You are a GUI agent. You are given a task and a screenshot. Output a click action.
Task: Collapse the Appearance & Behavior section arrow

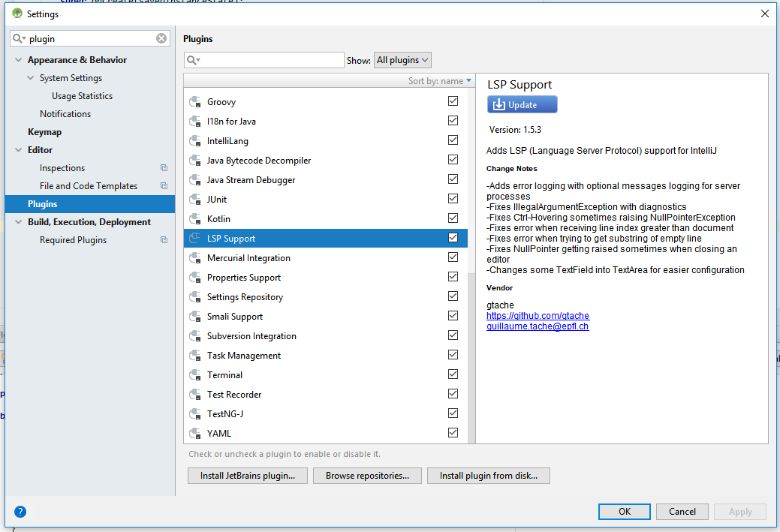point(19,60)
